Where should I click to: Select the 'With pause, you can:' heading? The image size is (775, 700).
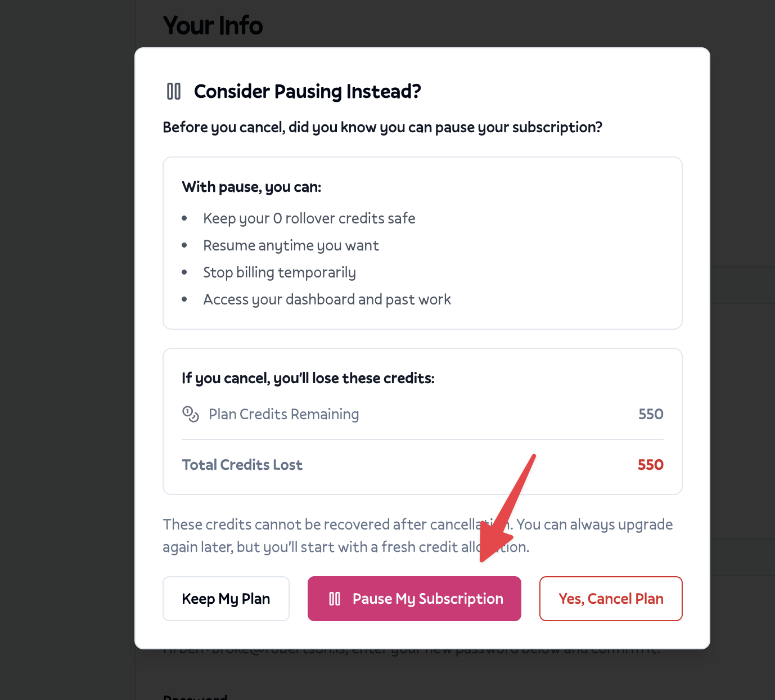[251, 187]
